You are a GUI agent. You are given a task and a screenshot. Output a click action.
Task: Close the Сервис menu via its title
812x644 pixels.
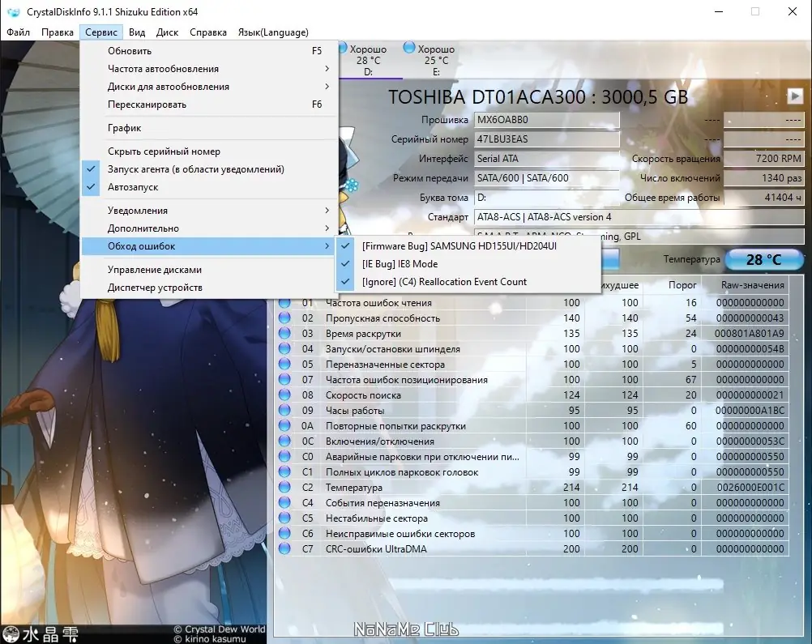click(101, 32)
